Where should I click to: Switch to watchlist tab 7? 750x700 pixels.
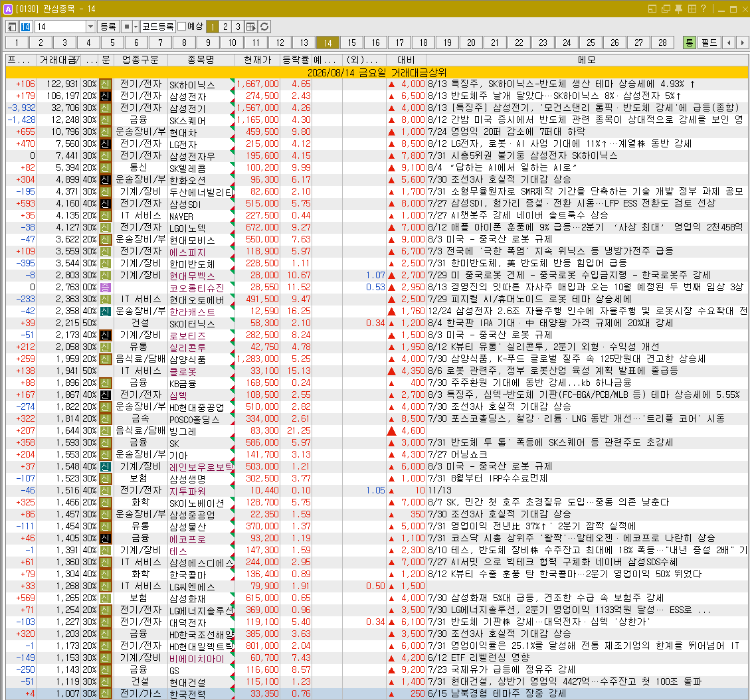click(160, 43)
